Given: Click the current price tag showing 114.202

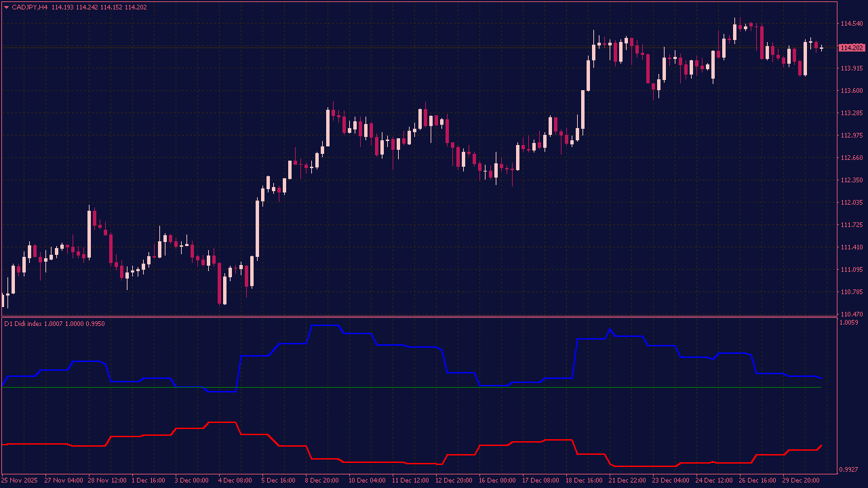Looking at the screenshot, I should [x=850, y=47].
